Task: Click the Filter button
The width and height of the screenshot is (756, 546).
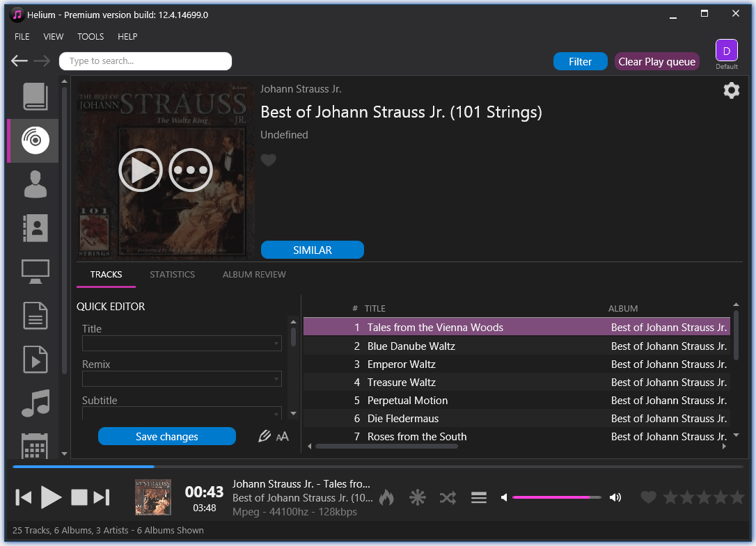Action: point(580,62)
